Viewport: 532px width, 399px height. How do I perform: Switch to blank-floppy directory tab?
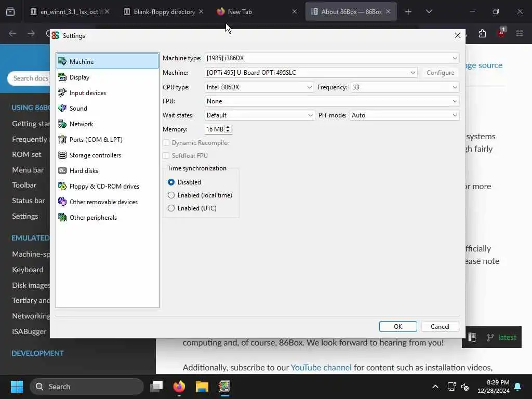pos(164,11)
